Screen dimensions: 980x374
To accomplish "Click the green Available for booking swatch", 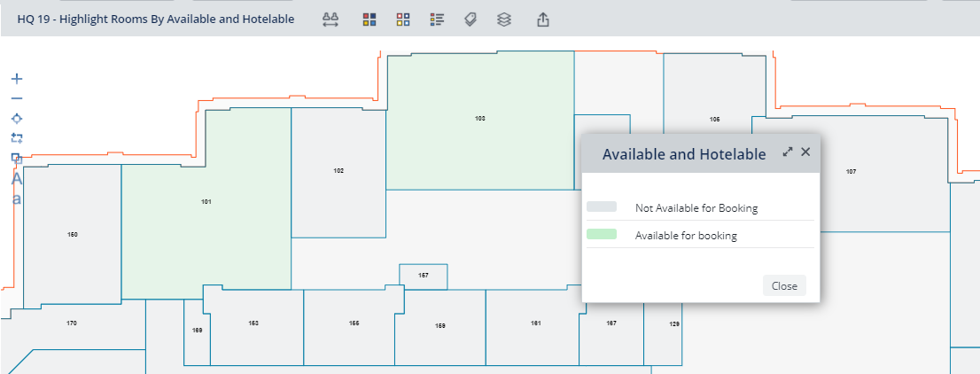I will coord(602,235).
